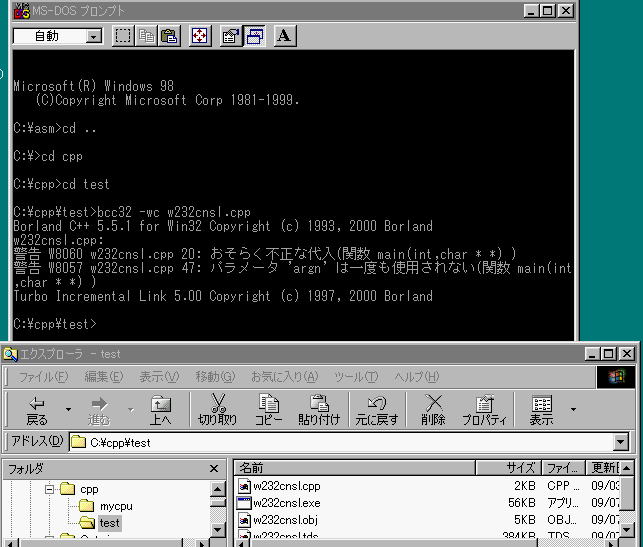
Task: Click the プロパティ properties button in Explorer
Action: point(484,410)
